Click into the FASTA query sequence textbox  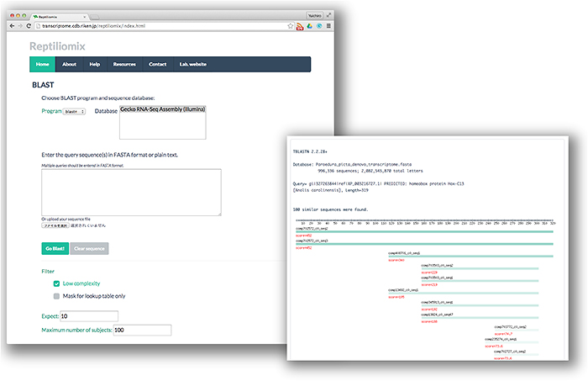(x=131, y=192)
